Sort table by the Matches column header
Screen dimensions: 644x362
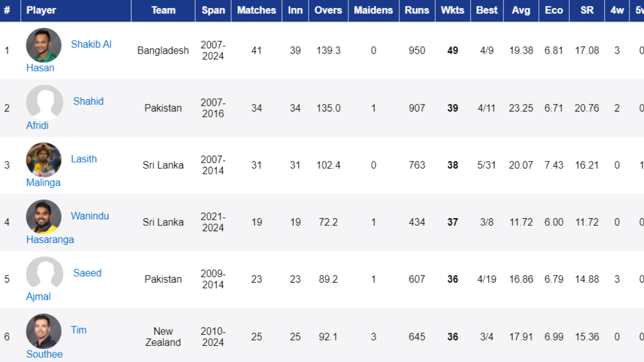point(257,10)
